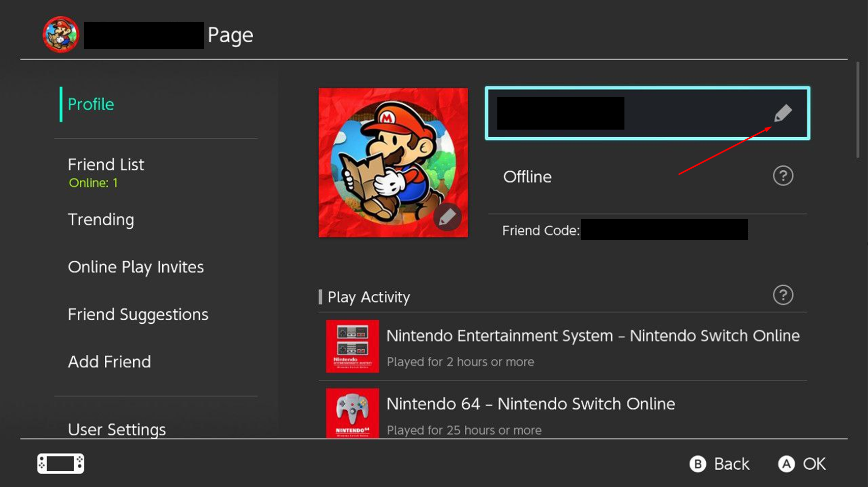The image size is (868, 487).
Task: Open Online Play Invites
Action: [x=135, y=267]
